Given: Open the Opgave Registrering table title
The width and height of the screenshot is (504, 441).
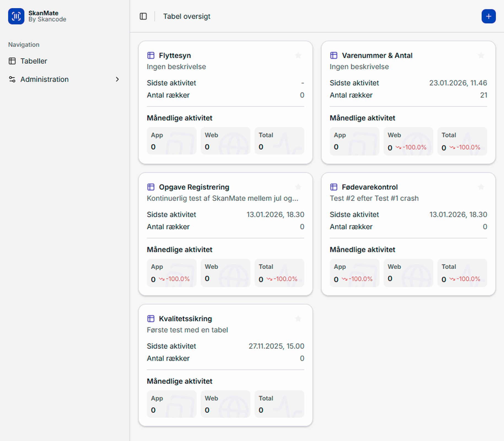Looking at the screenshot, I should 194,187.
